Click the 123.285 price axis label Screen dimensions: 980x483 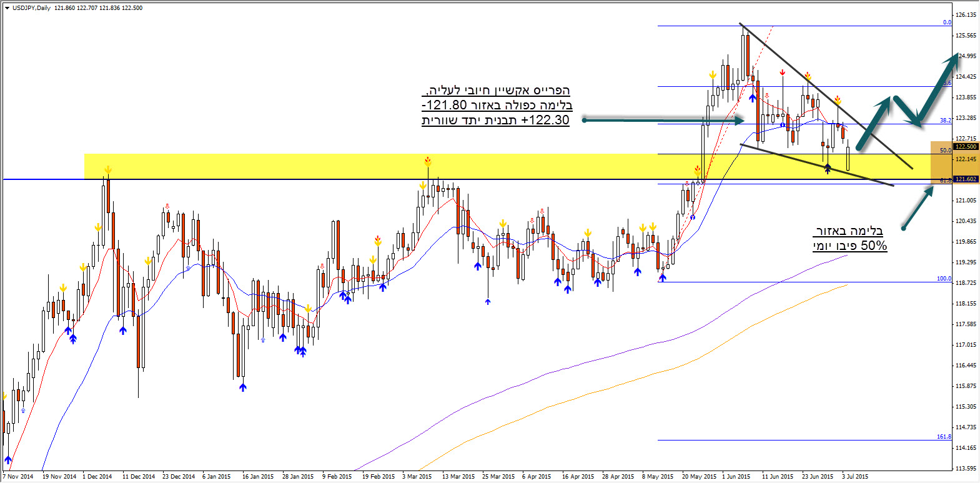(966, 117)
